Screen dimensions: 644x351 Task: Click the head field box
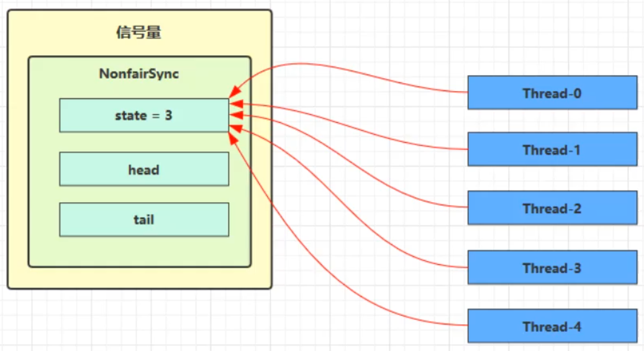(x=143, y=169)
